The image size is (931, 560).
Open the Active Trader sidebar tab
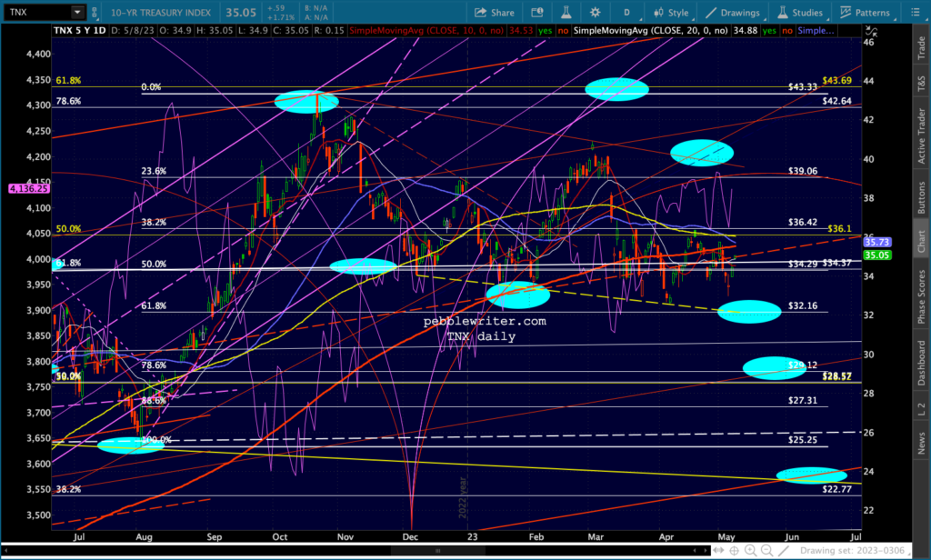(x=921, y=135)
